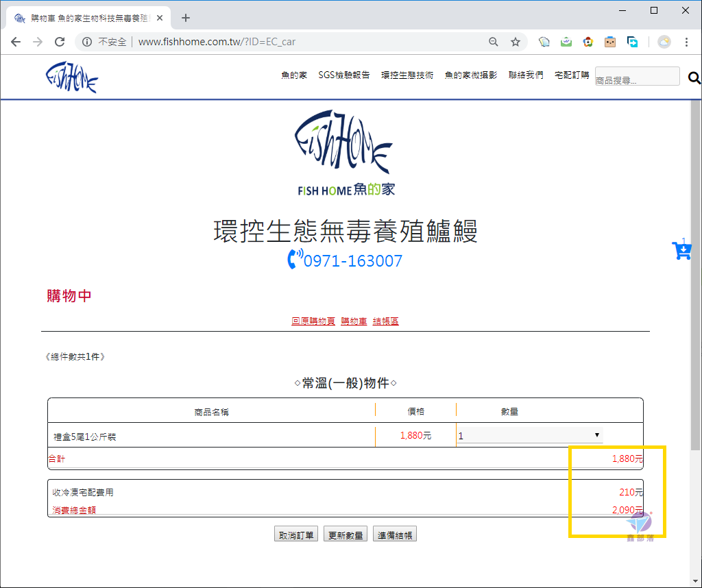
Task: Click the browser address bar URL
Action: [217, 42]
